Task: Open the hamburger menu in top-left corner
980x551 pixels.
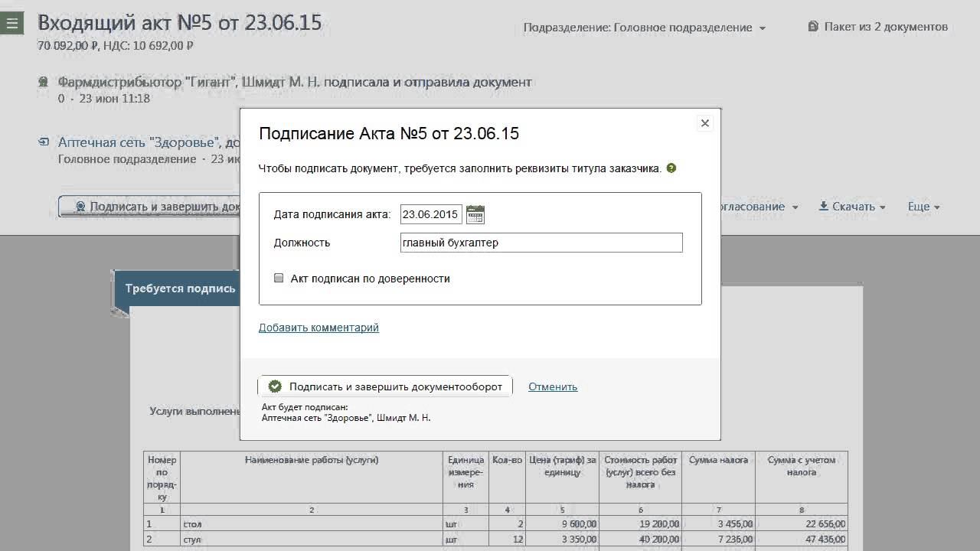Action: coord(11,24)
